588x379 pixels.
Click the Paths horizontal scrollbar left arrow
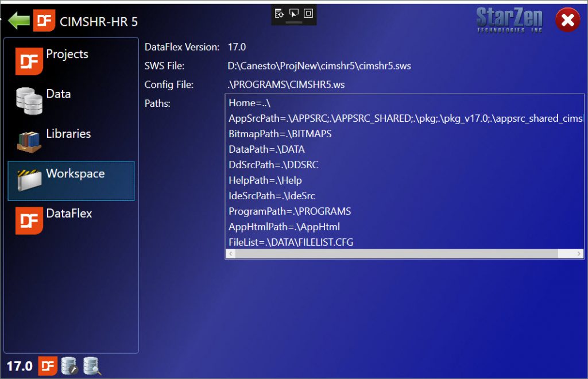pyautogui.click(x=231, y=254)
